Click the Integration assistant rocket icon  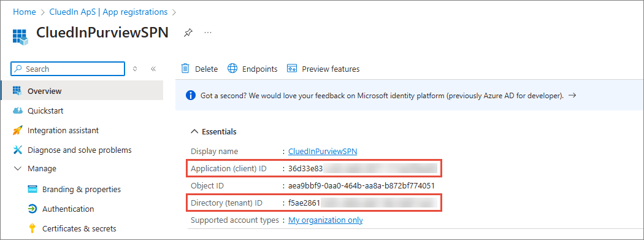pyautogui.click(x=17, y=131)
